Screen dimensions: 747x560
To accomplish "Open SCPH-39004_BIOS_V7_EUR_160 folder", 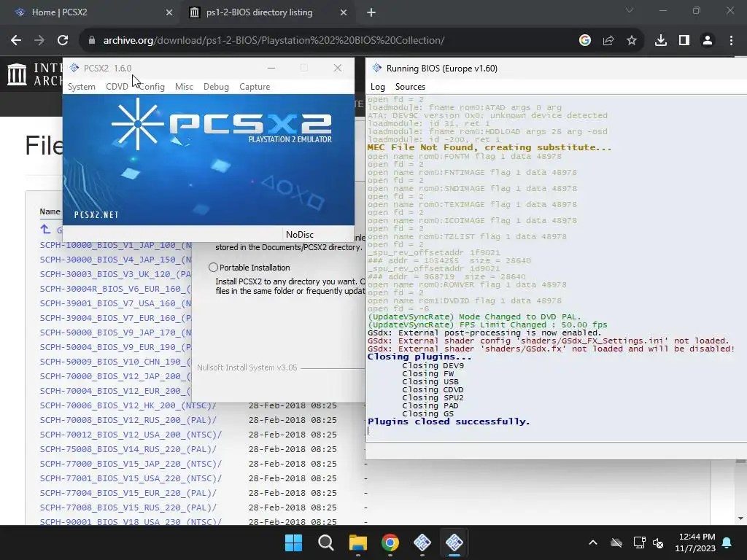I will tap(115, 318).
